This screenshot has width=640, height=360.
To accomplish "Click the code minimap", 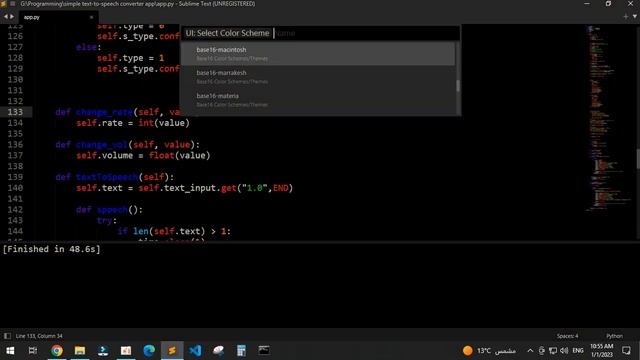I will [x=608, y=118].
